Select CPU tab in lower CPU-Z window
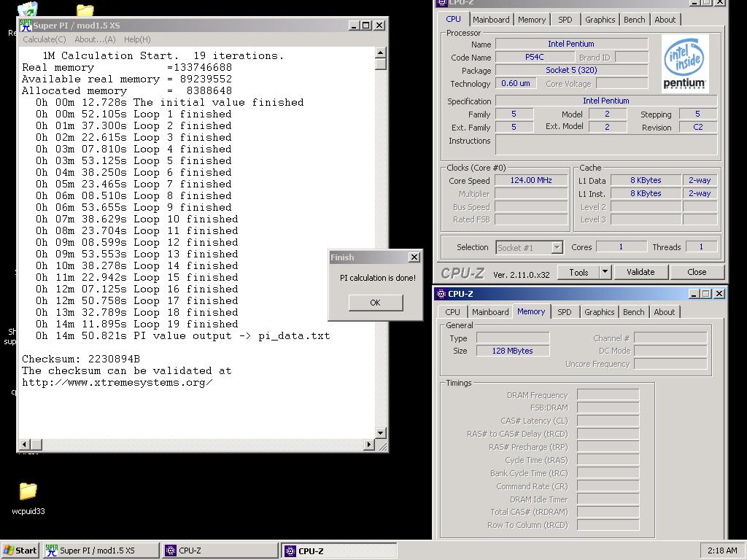747x560 pixels. pos(452,312)
